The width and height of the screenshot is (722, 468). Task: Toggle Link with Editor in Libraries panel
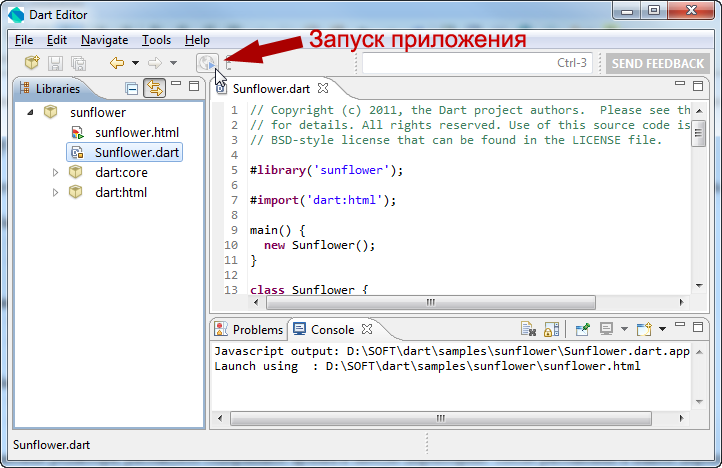[x=154, y=88]
